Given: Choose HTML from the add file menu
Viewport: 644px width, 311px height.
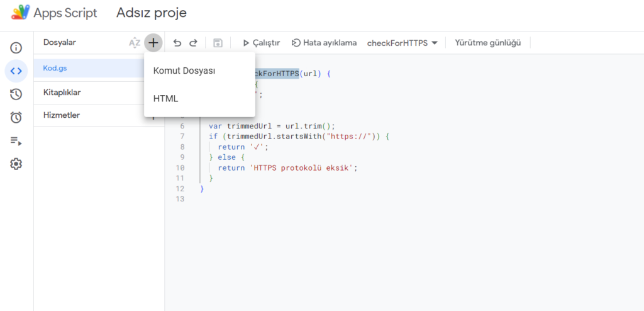Looking at the screenshot, I should click(x=166, y=99).
